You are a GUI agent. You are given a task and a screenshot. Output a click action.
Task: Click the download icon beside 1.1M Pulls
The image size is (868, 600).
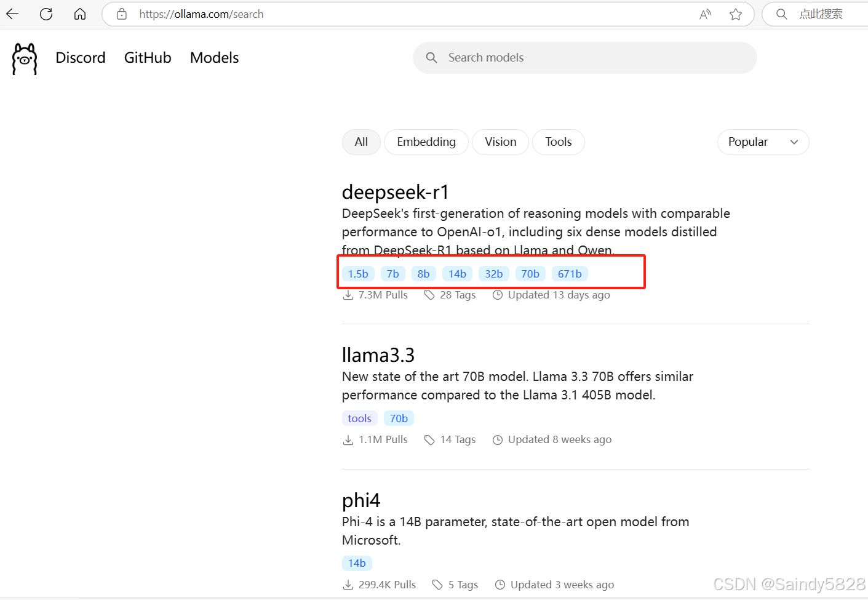(348, 439)
